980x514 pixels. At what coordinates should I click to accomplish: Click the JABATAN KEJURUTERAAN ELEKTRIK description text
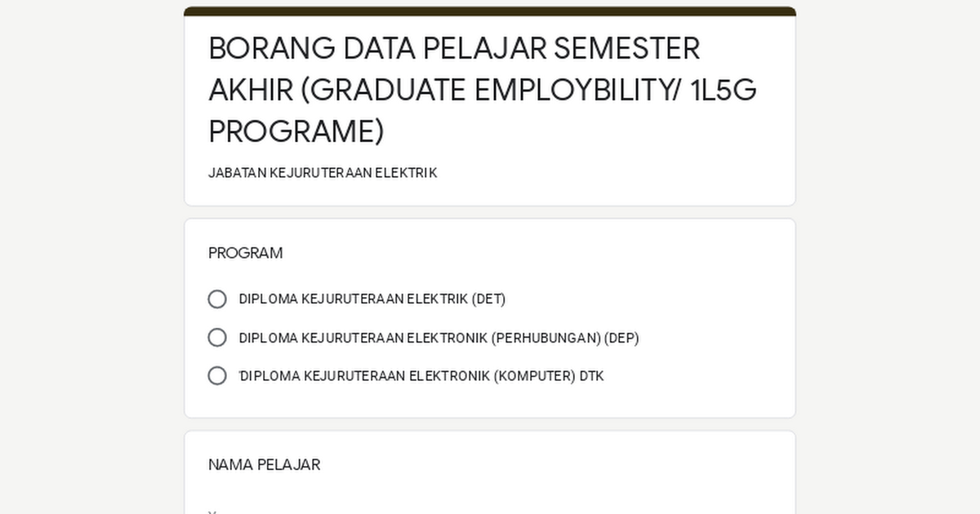(323, 173)
